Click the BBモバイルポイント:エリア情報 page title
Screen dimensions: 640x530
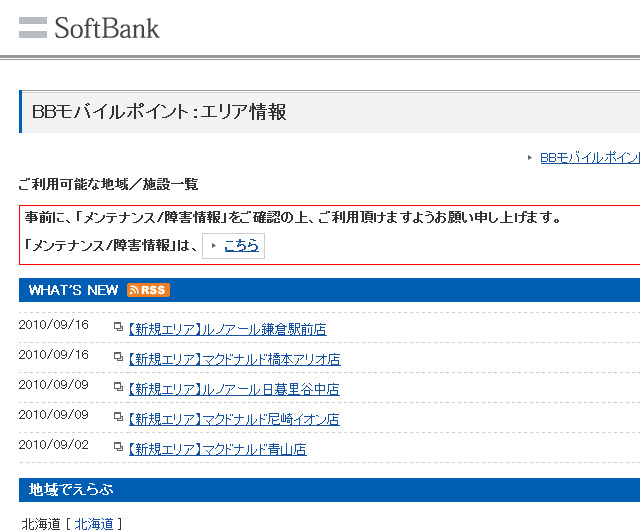point(159,112)
